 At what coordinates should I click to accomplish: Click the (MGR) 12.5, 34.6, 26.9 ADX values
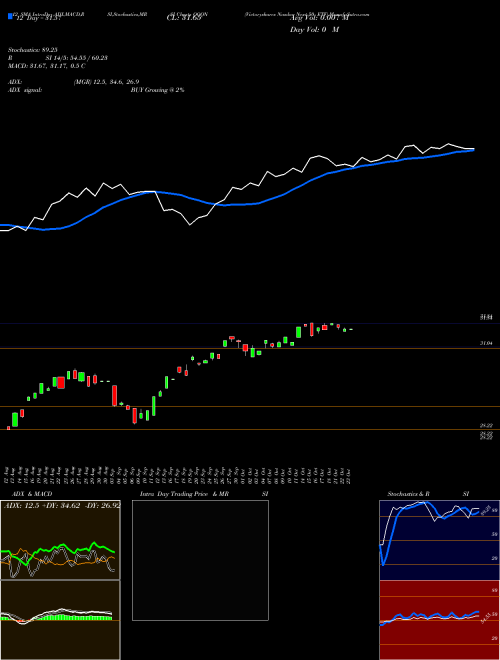[106, 82]
